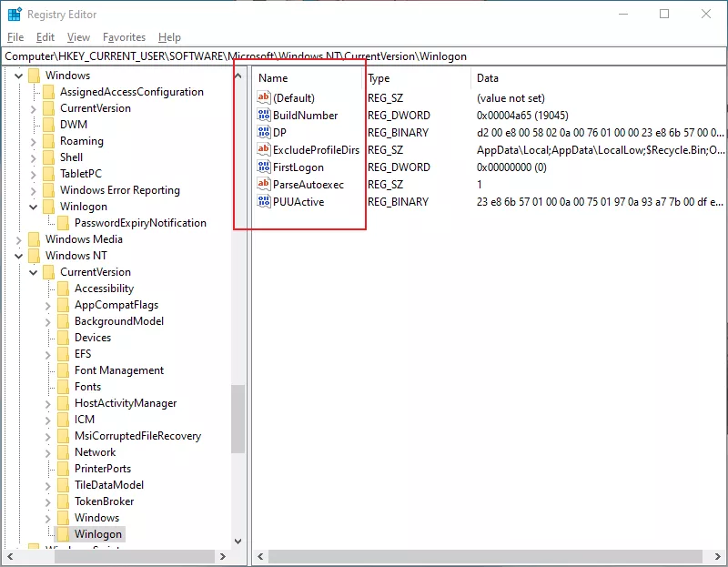Click the ExcludeProfileDirs string value icon

pos(264,149)
